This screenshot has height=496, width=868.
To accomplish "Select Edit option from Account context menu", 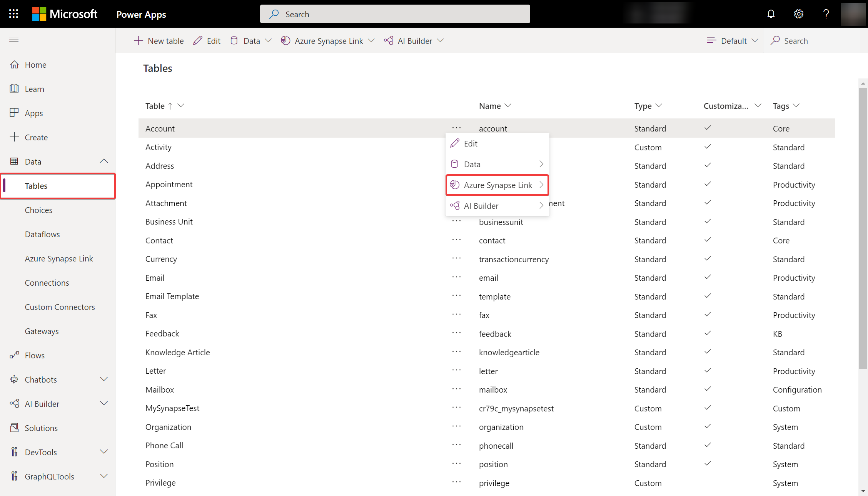I will point(471,143).
